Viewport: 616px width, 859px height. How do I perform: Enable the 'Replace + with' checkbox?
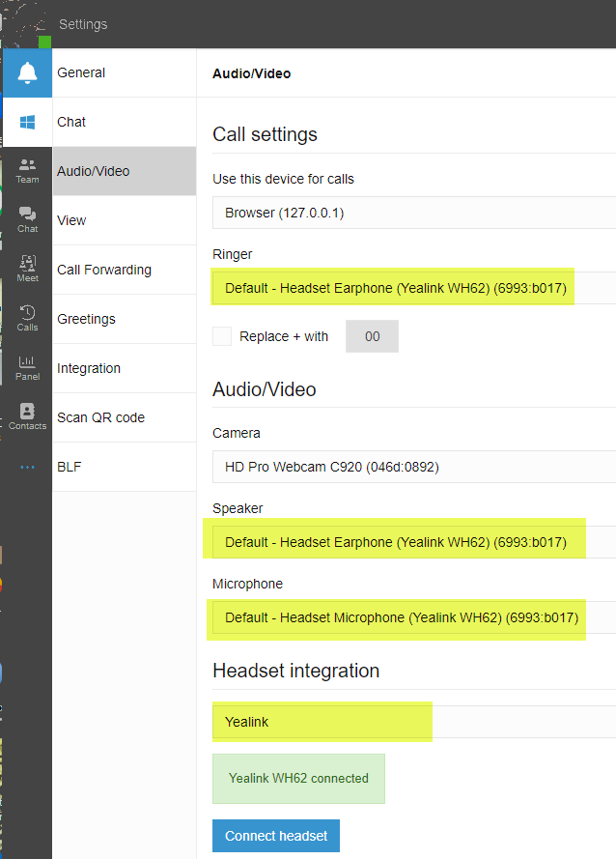(222, 336)
